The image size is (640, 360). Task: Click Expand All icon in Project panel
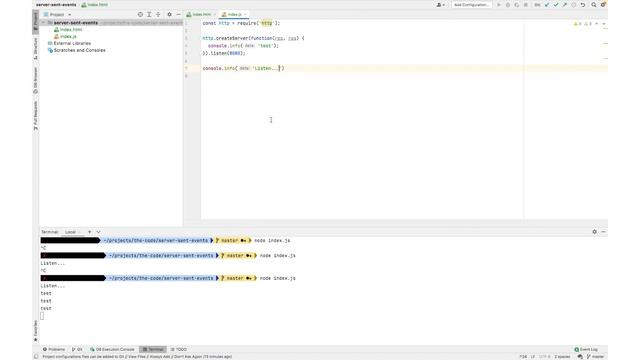[149, 14]
